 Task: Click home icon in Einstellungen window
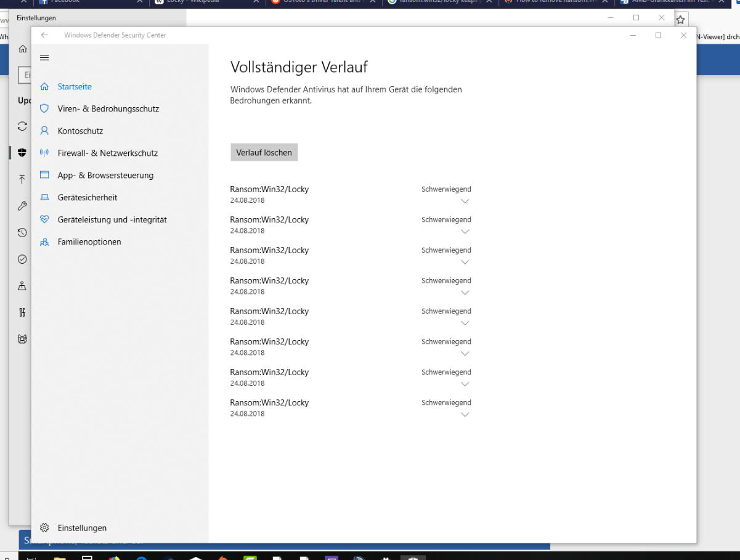(x=23, y=49)
